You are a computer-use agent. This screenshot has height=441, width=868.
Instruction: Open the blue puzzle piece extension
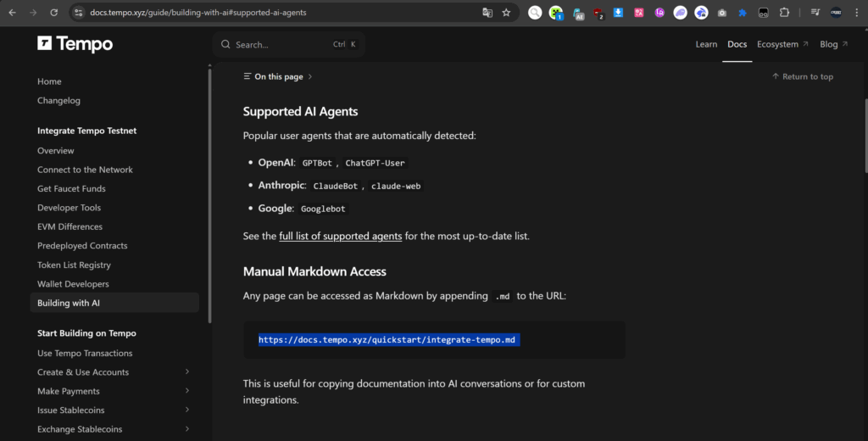[x=743, y=12]
